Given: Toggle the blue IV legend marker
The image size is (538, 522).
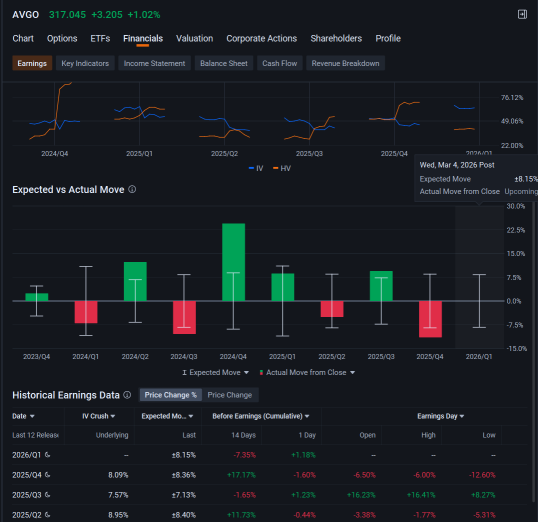Looking at the screenshot, I should (251, 168).
